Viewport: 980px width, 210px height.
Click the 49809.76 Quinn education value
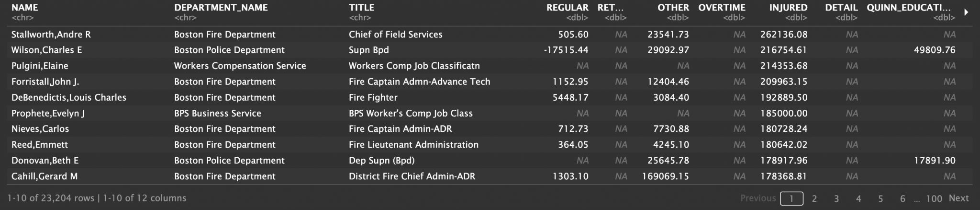pos(934,50)
